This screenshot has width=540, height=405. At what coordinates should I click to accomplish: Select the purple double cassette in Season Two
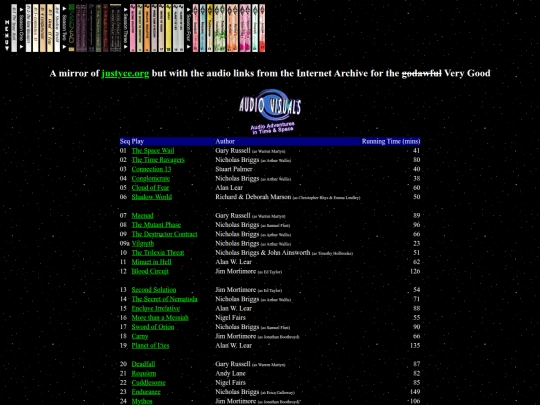(81, 28)
